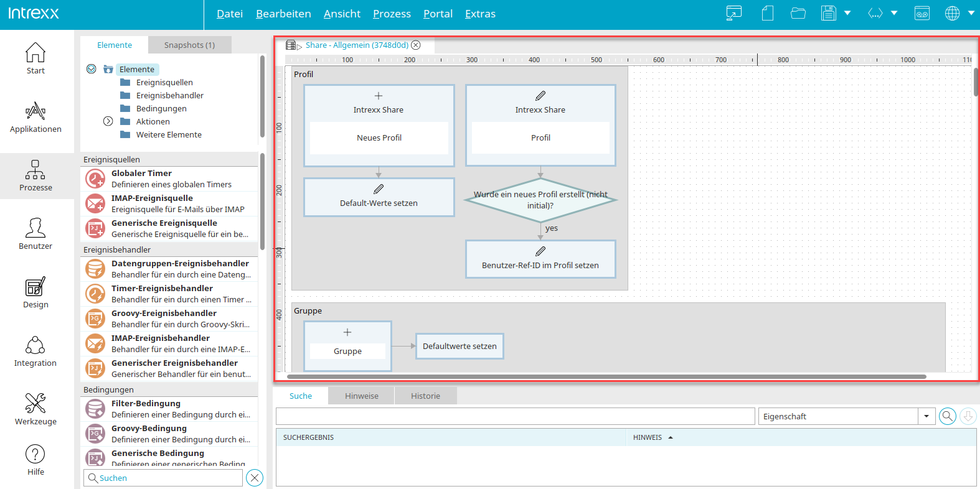Click the globe language icon
Screen dimensions: 980x489
pos(953,13)
